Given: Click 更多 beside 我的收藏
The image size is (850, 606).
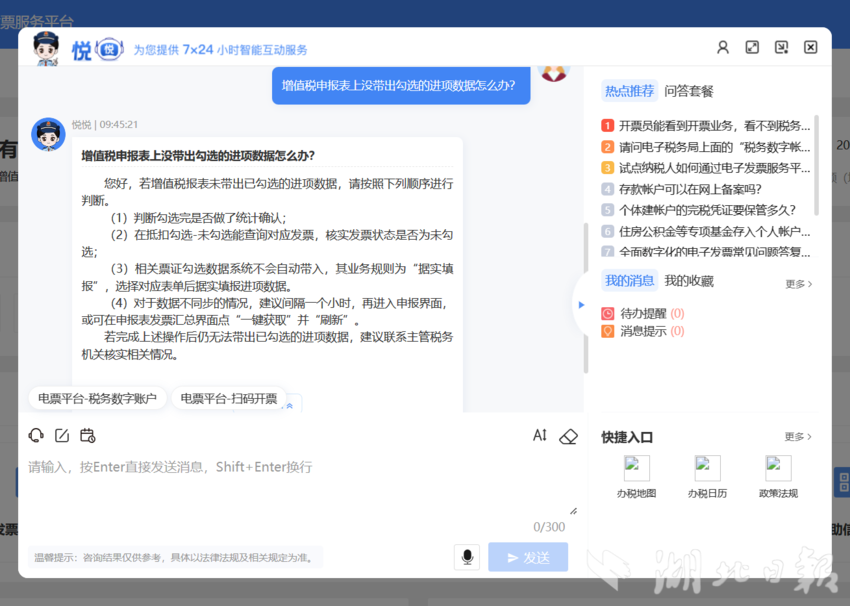Looking at the screenshot, I should tap(798, 284).
